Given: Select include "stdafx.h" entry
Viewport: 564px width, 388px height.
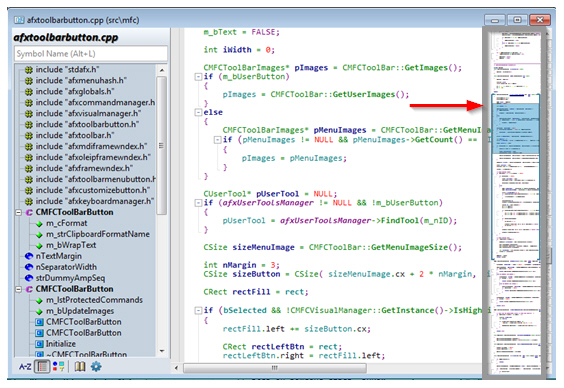Looking at the screenshot, I should click(x=67, y=70).
